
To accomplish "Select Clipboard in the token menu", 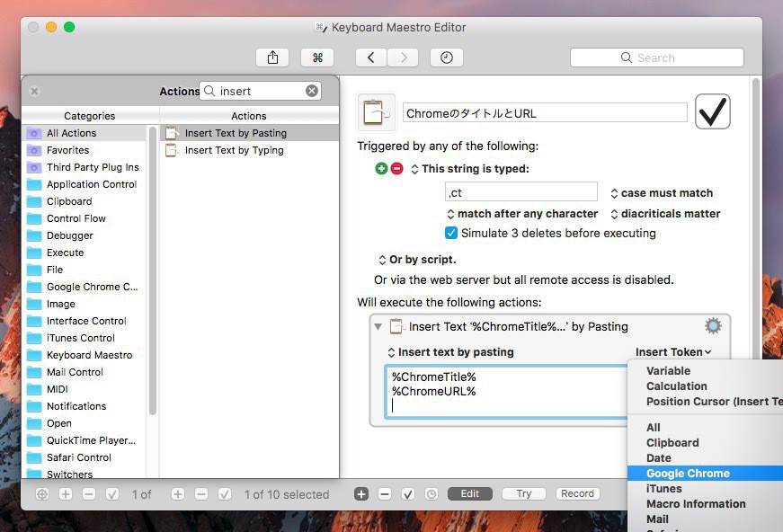I will 672,442.
